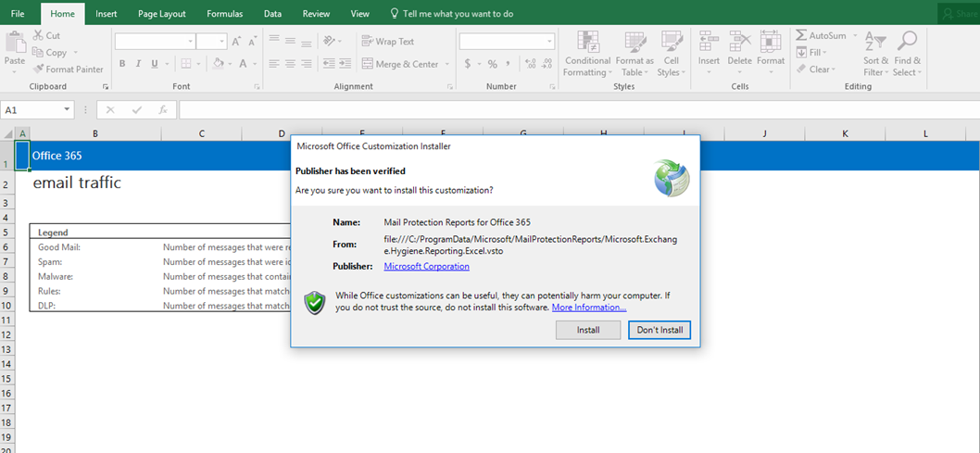Open the number format dropdown
980x453 pixels.
tap(549, 42)
